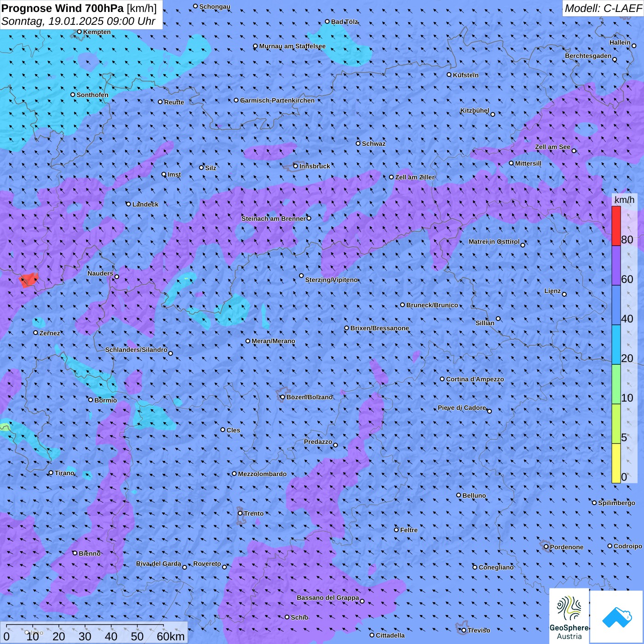Click the 'Pieve di Cadore' label
Screen dimensions: 644x644
462,408
